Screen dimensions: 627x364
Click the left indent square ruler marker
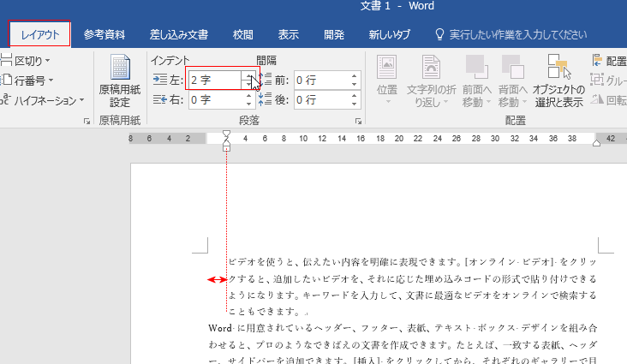click(x=227, y=148)
